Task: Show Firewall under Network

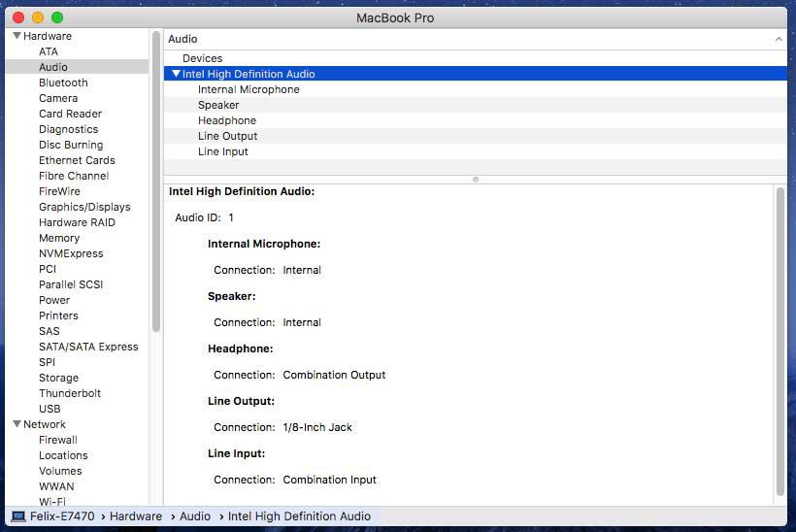Action: click(58, 440)
